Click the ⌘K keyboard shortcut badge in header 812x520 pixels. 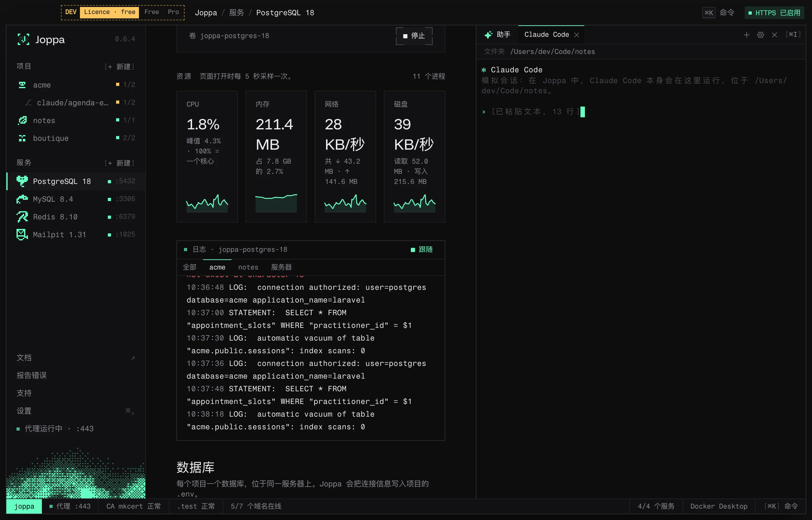coord(709,13)
